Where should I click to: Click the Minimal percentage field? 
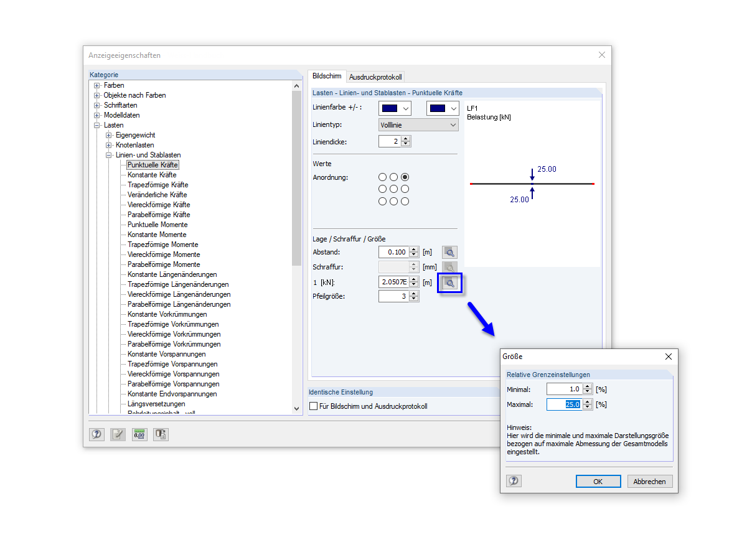pyautogui.click(x=564, y=389)
